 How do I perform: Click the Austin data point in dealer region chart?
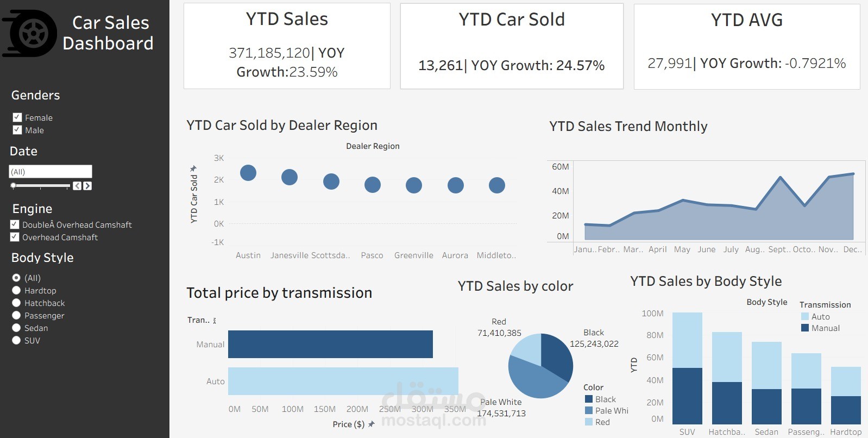click(248, 172)
